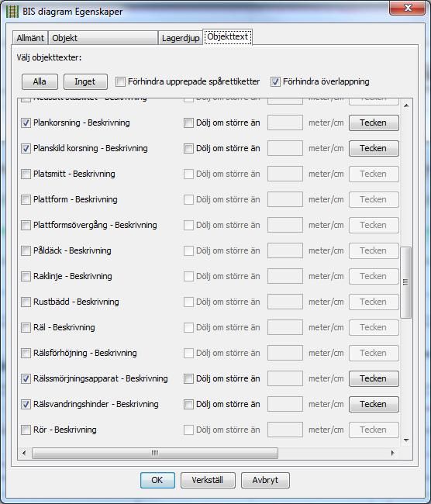Check Platsmitt - Beskrivning
Screen dimensions: 431x504
coord(26,174)
